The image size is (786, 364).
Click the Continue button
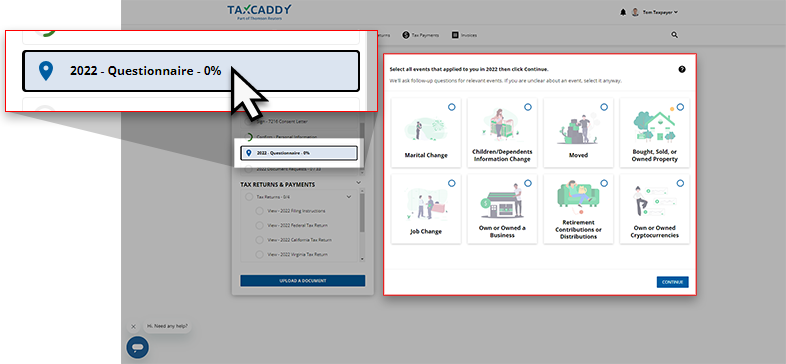click(673, 282)
